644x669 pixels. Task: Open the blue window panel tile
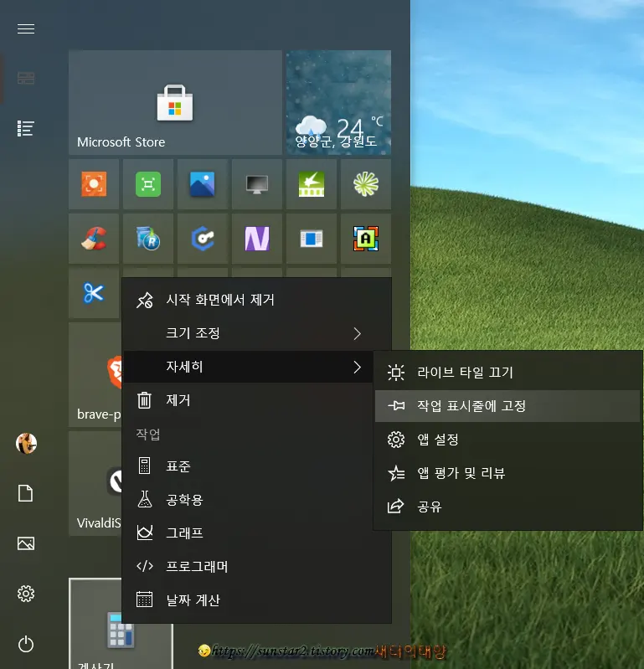[x=312, y=239]
